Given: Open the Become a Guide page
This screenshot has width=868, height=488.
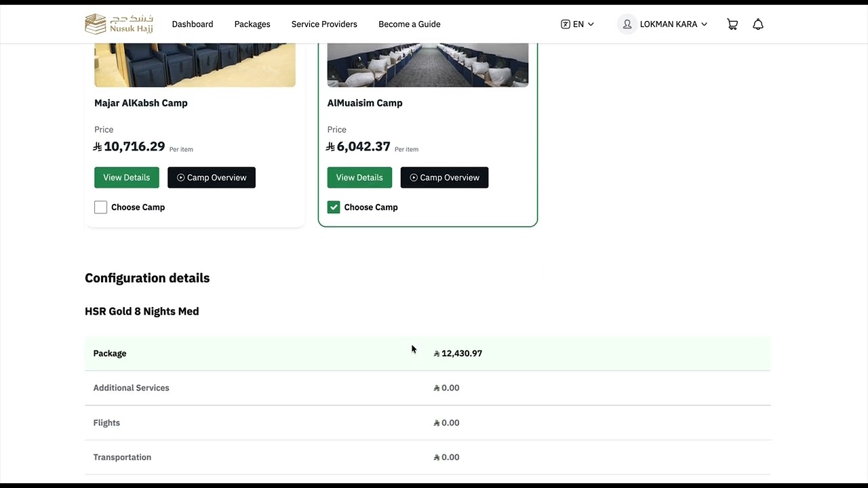Looking at the screenshot, I should [x=410, y=24].
